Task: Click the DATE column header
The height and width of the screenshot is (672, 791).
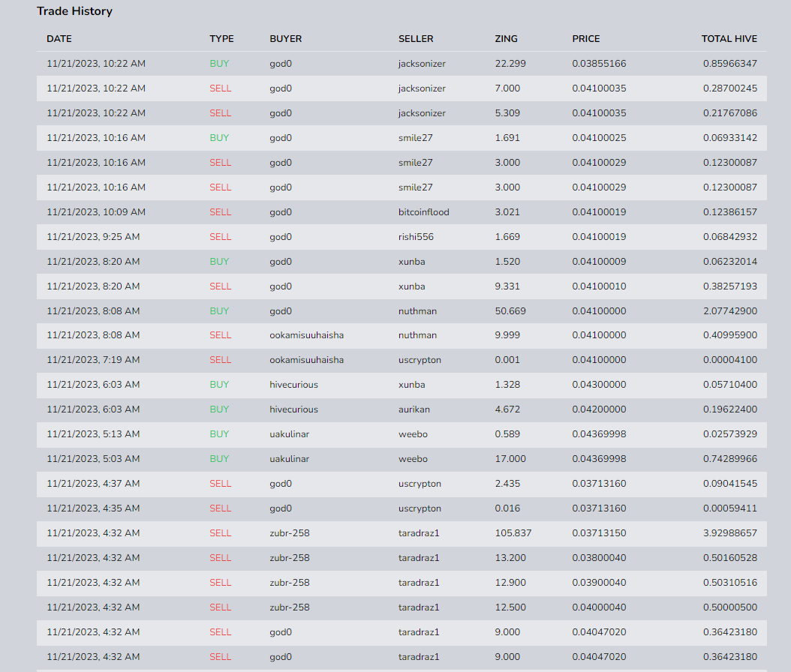Action: pos(59,39)
